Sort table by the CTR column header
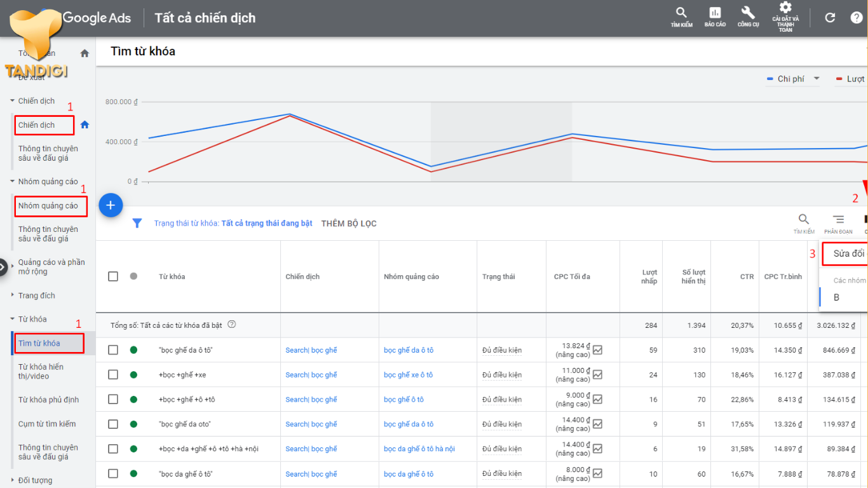Screen dimensions: 868x488 [x=747, y=276]
